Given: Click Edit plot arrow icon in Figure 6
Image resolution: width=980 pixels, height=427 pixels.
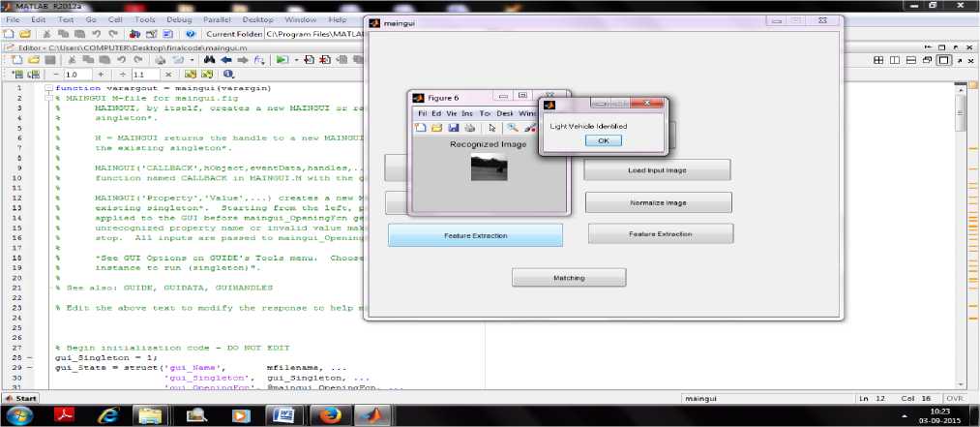Looking at the screenshot, I should 492,128.
